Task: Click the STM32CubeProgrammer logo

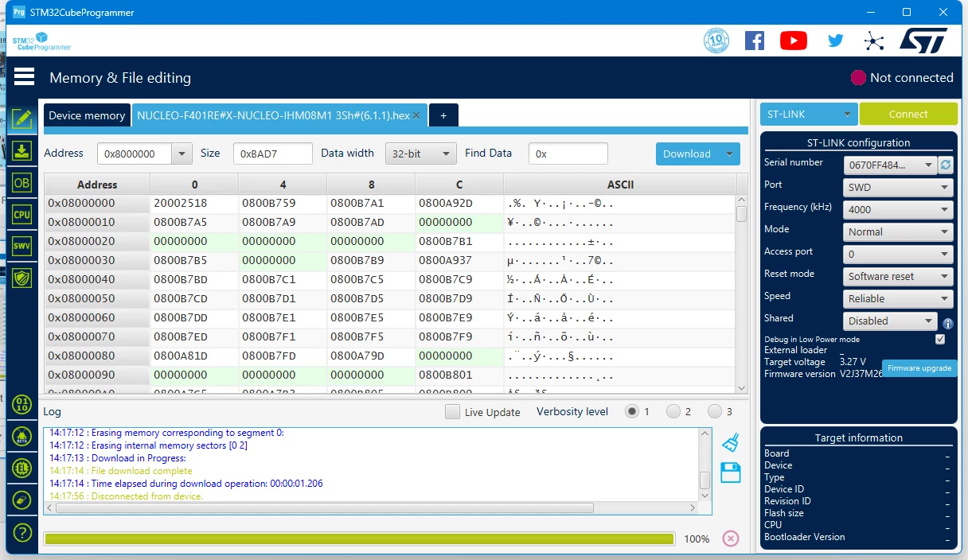Action: point(41,41)
